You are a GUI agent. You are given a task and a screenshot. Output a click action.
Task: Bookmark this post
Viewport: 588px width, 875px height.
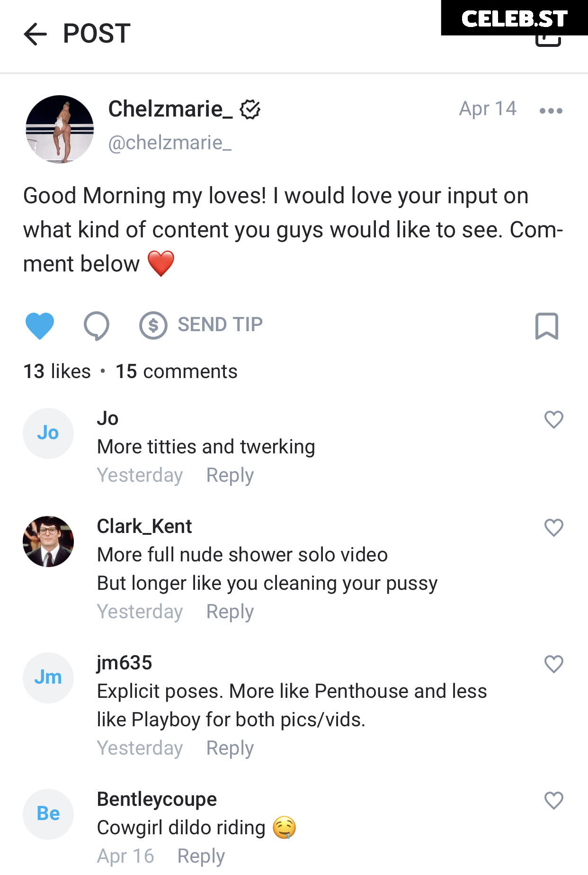[x=546, y=326]
